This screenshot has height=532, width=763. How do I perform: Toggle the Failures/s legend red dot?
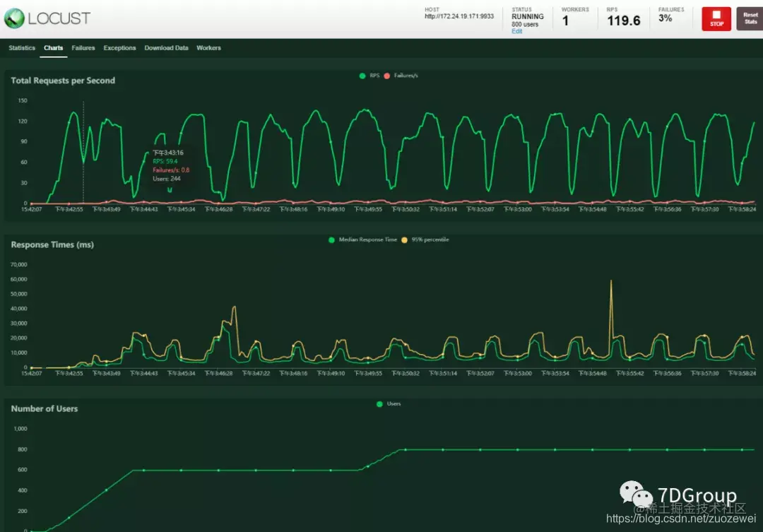[387, 76]
